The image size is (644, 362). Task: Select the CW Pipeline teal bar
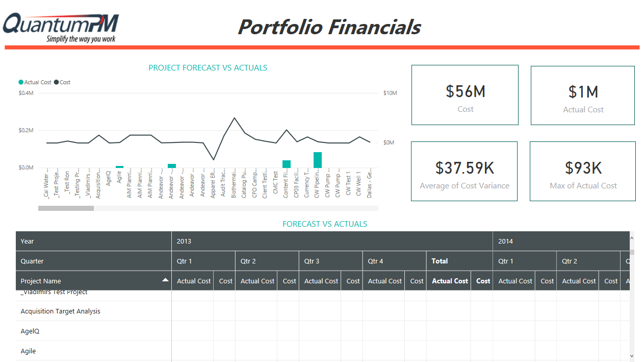click(x=318, y=160)
